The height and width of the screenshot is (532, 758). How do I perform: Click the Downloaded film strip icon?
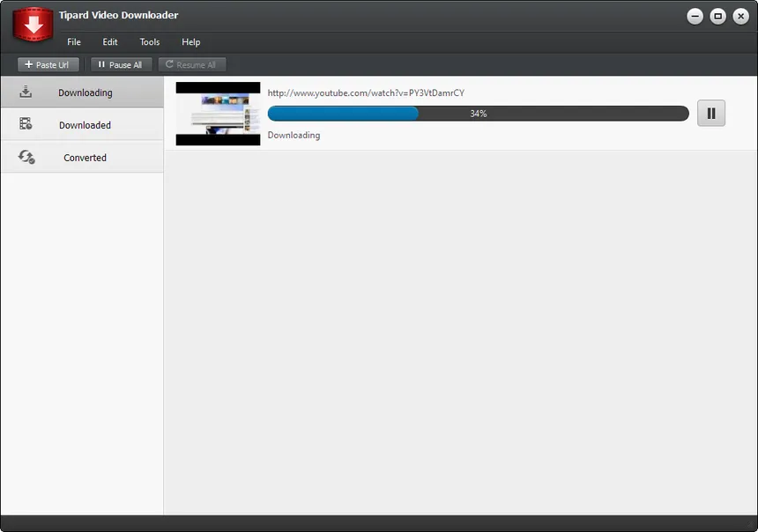[x=26, y=123]
